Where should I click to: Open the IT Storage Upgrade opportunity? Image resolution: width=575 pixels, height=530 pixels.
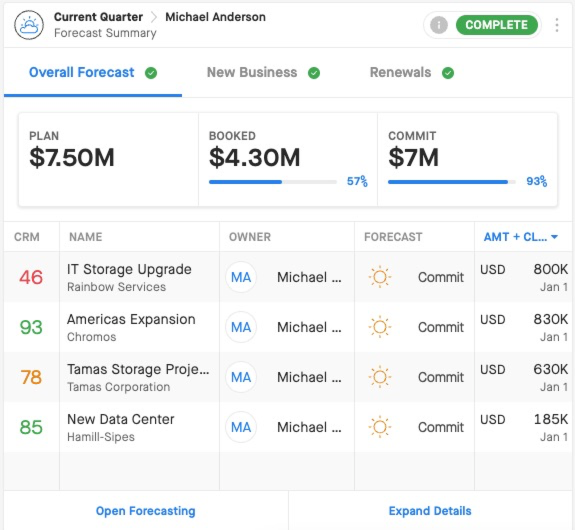coord(129,270)
